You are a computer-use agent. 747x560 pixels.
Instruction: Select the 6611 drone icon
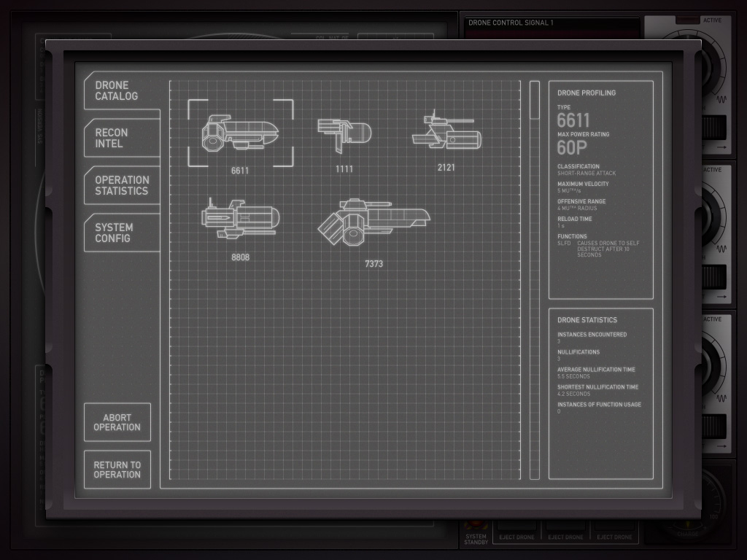click(240, 133)
